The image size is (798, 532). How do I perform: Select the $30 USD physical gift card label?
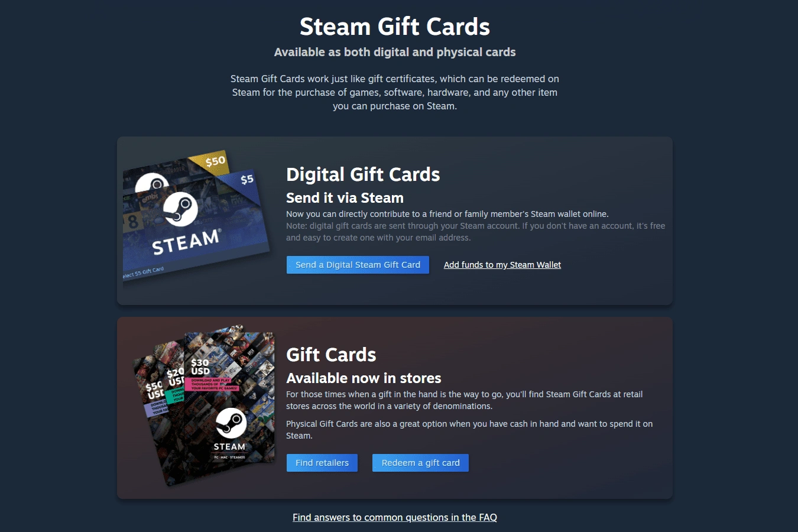[200, 366]
